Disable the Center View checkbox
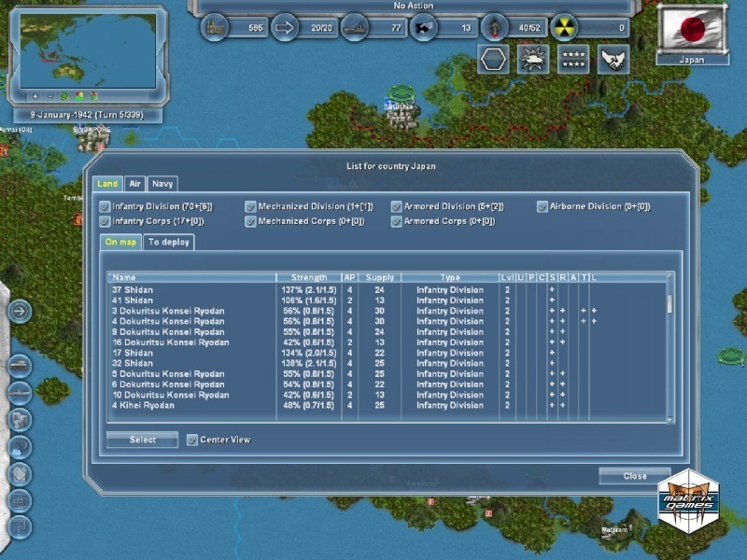 [x=192, y=440]
